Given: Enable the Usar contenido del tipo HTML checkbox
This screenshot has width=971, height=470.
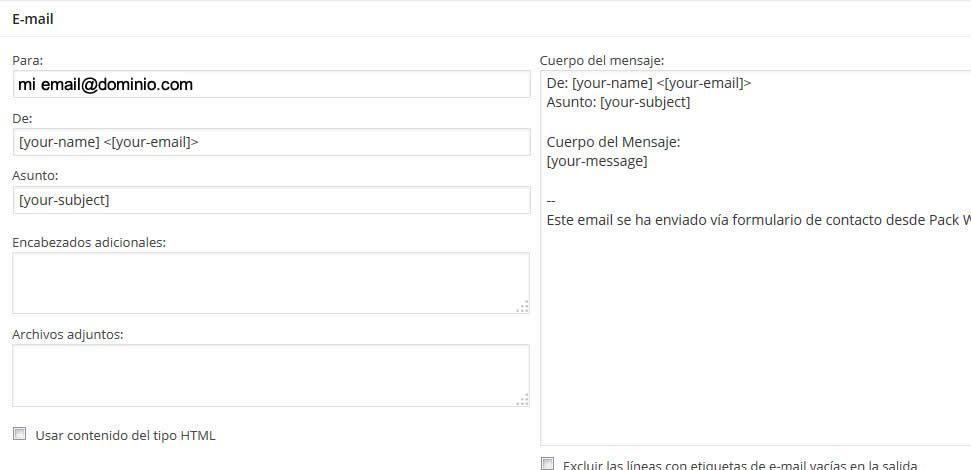Looking at the screenshot, I should pyautogui.click(x=20, y=433).
